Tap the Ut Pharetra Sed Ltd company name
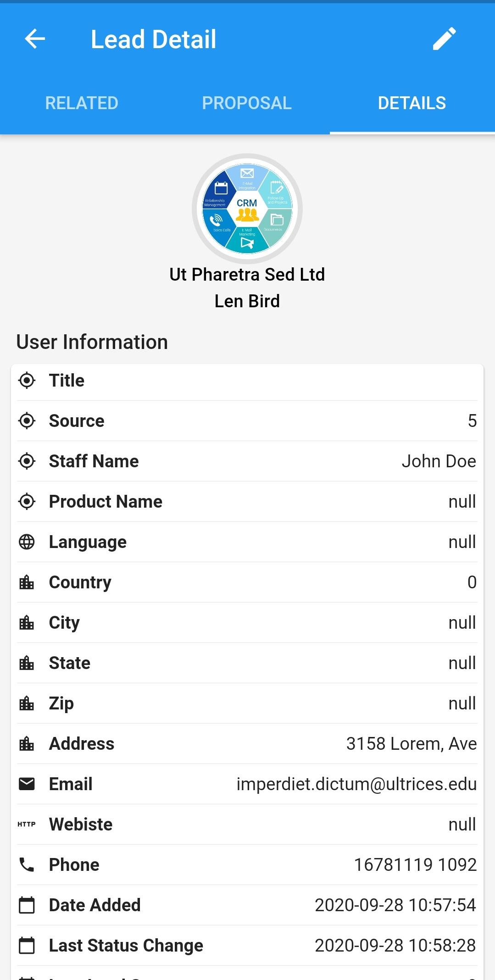 (247, 274)
